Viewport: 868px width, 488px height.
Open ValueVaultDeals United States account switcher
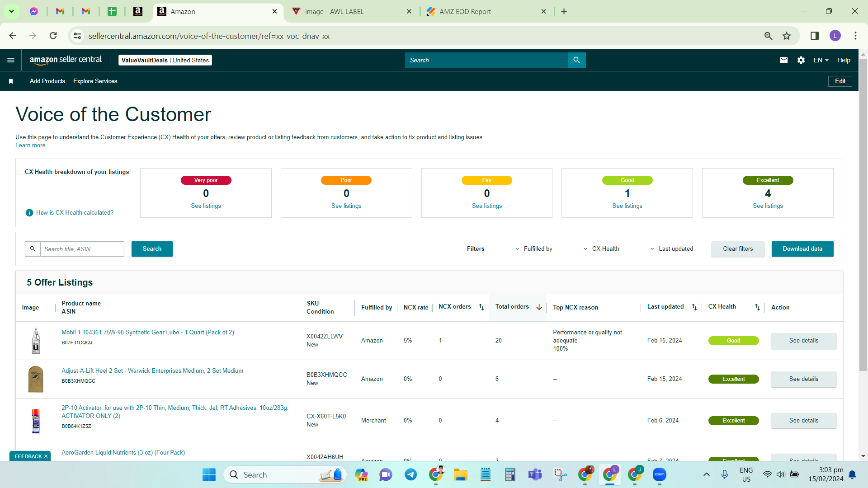tap(165, 60)
